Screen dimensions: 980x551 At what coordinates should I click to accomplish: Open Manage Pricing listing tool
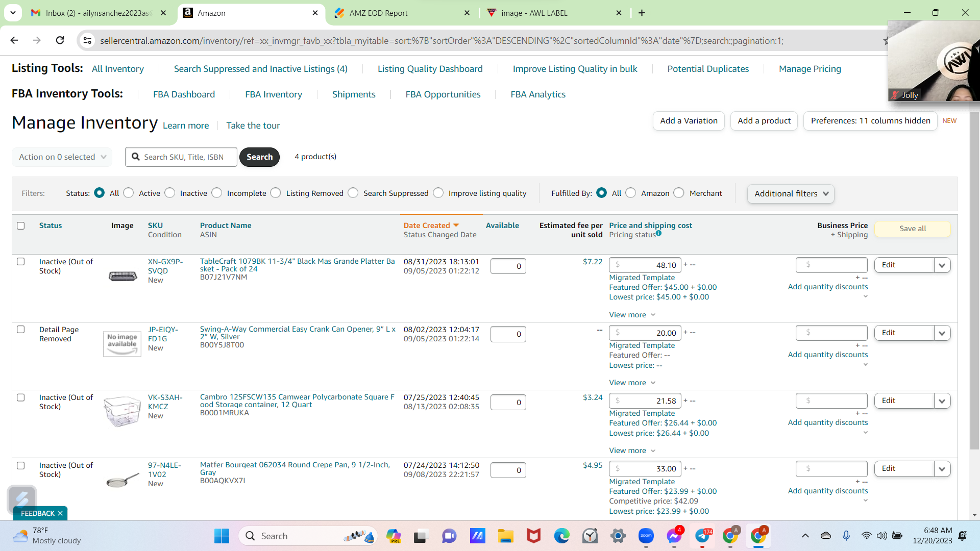pyautogui.click(x=810, y=69)
